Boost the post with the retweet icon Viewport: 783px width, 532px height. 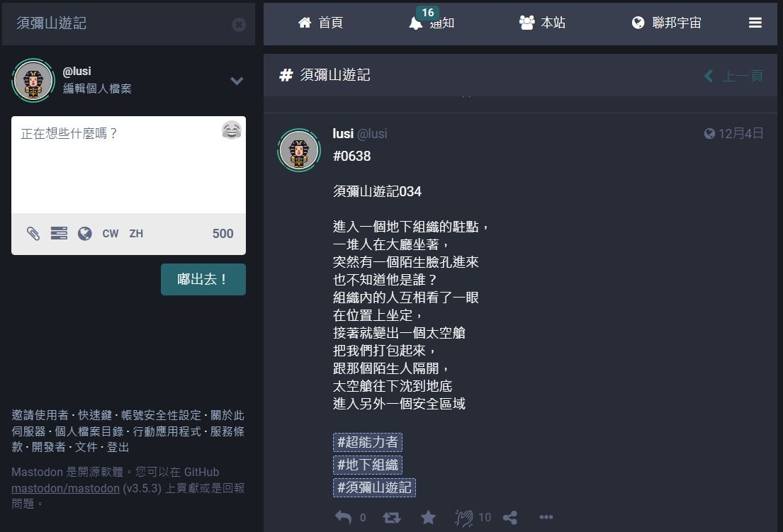point(392,518)
